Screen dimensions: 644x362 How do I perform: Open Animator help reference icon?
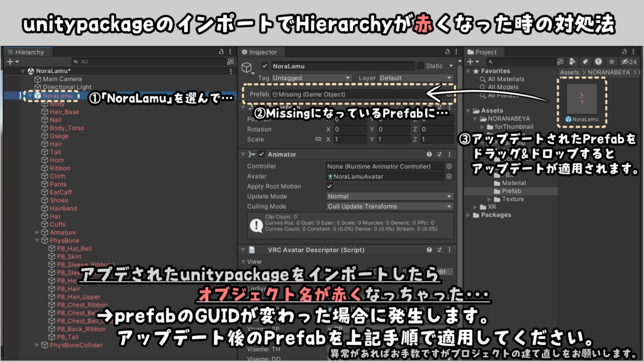point(429,155)
